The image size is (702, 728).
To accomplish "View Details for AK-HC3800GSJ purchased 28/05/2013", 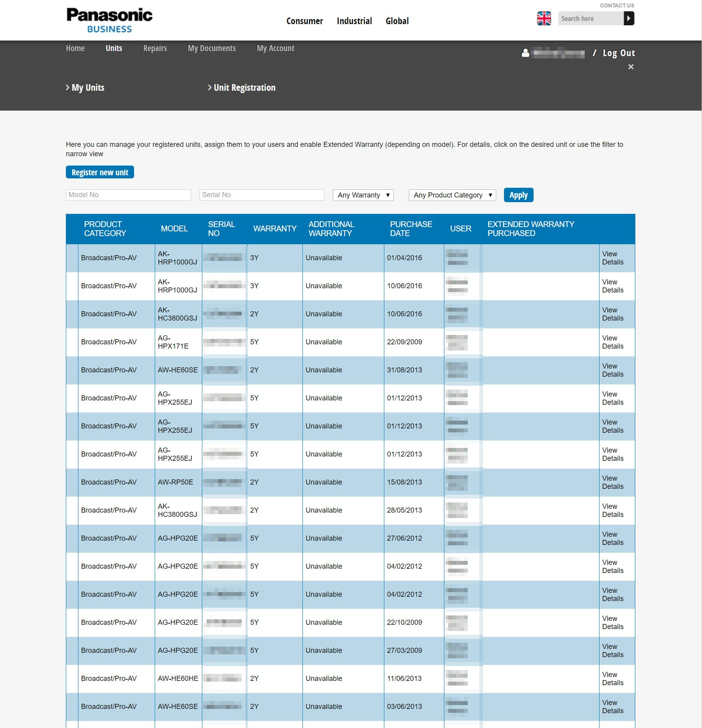I will (x=613, y=510).
